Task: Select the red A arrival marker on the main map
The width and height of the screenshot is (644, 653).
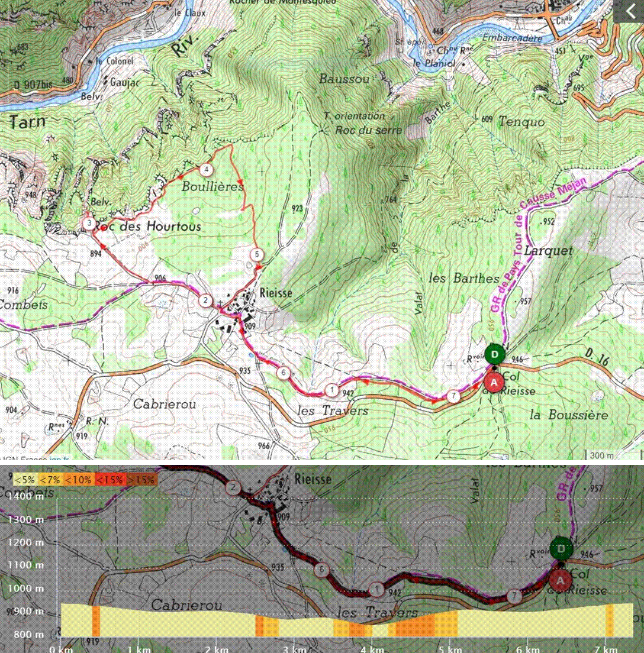Action: pyautogui.click(x=494, y=382)
